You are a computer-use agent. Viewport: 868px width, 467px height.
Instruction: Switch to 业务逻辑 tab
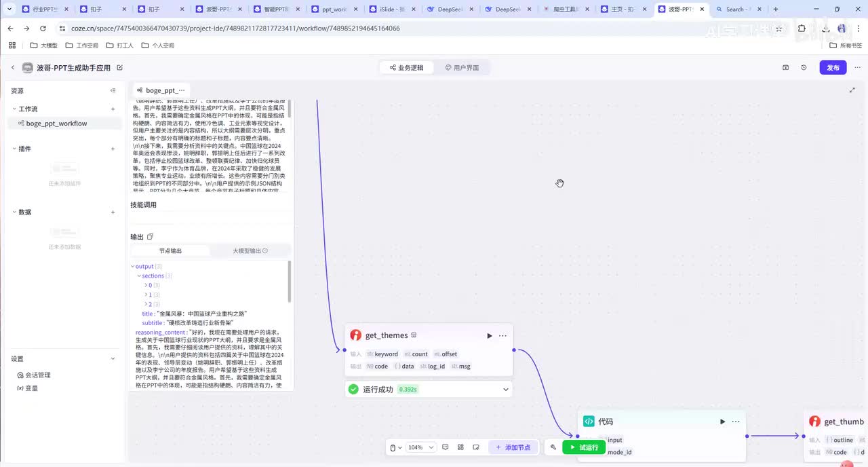[406, 68]
